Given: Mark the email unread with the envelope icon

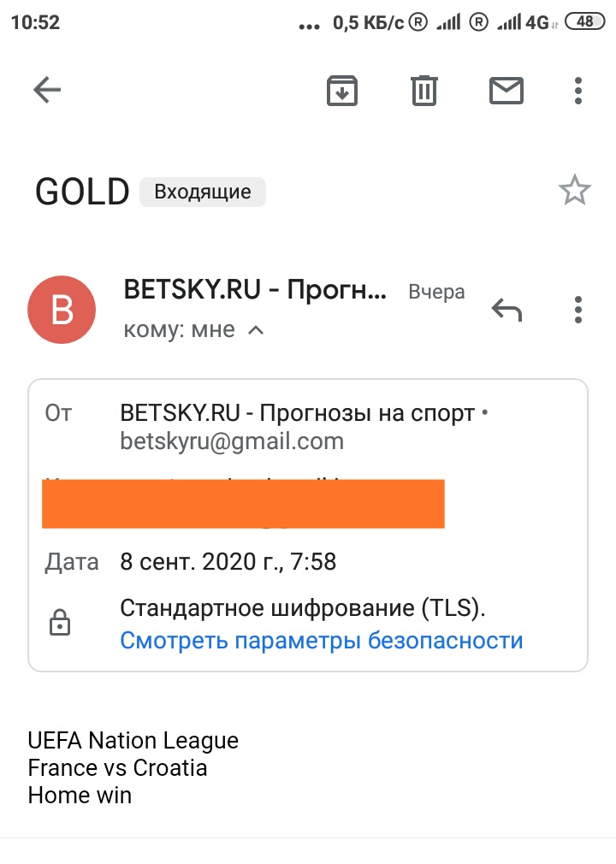Looking at the screenshot, I should pyautogui.click(x=506, y=91).
